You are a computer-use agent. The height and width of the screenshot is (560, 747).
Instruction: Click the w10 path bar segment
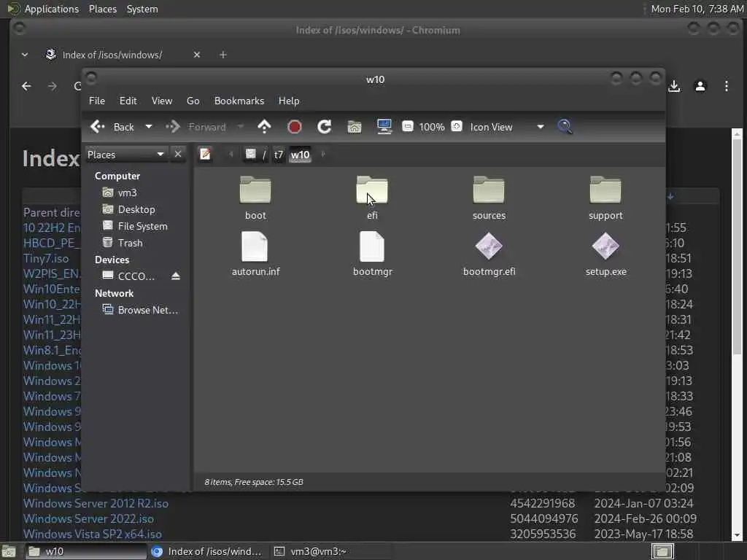(300, 155)
